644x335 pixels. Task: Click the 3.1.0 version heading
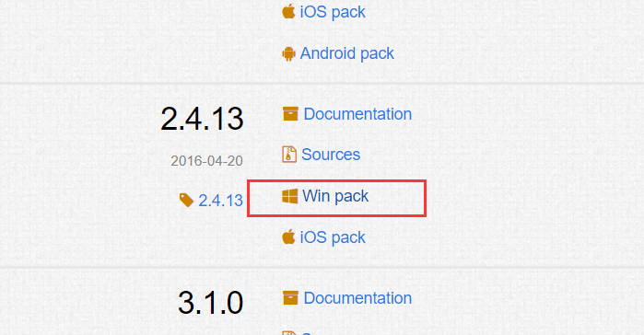210,303
